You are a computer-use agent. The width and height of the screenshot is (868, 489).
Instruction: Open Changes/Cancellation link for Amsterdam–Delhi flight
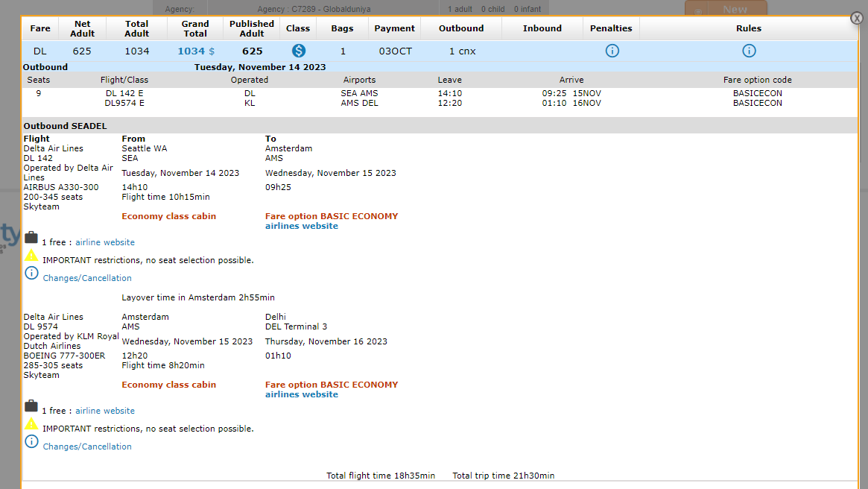point(87,447)
